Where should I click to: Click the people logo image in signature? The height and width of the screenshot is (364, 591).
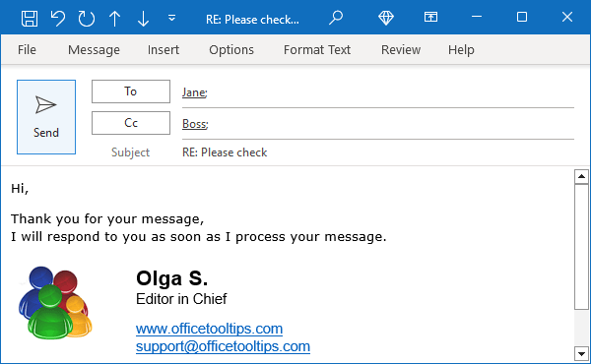click(x=55, y=302)
